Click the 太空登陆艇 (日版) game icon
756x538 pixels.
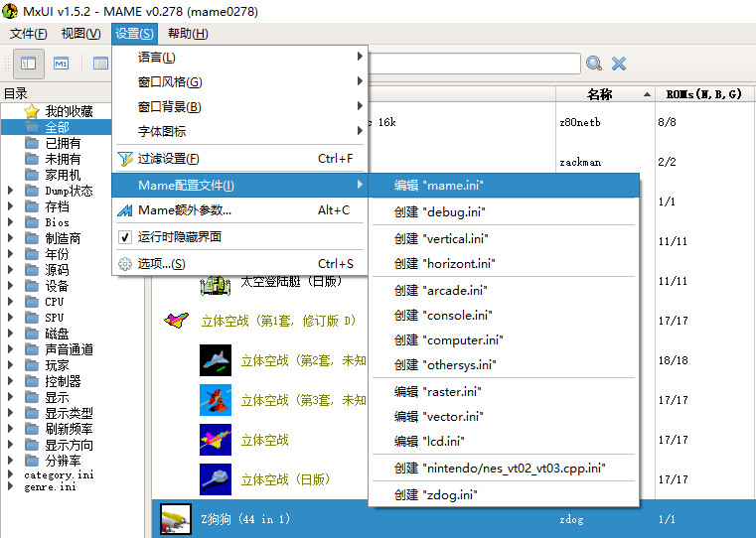point(216,285)
